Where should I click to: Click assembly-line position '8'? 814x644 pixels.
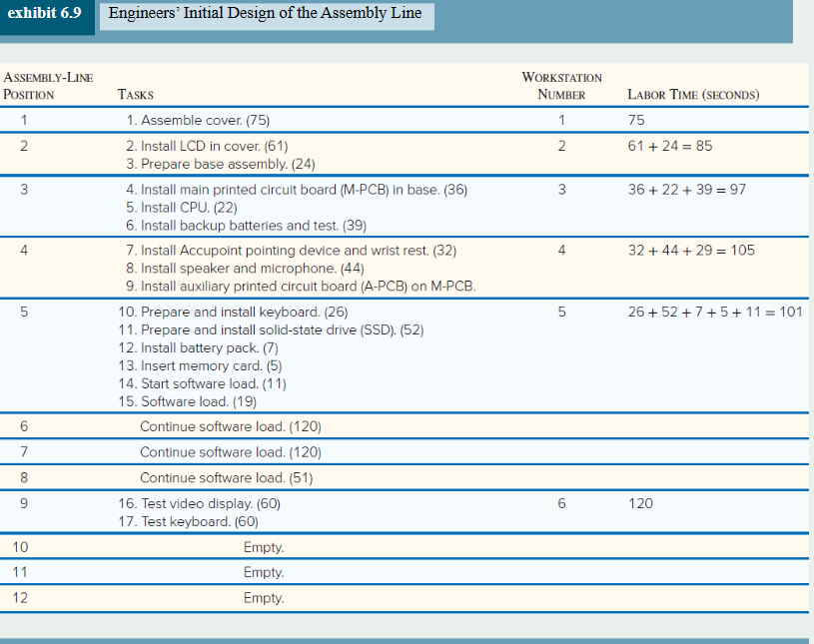[24, 477]
